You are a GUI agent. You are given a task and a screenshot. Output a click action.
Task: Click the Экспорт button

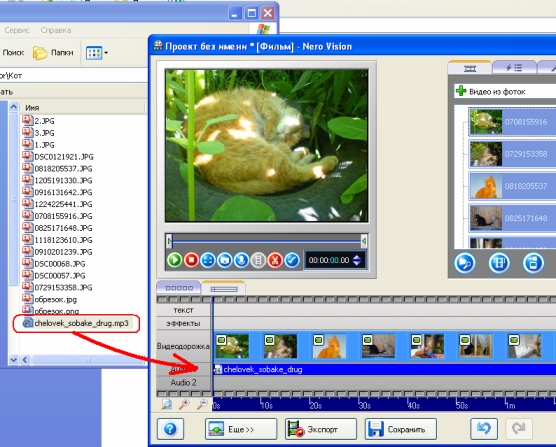tap(321, 429)
